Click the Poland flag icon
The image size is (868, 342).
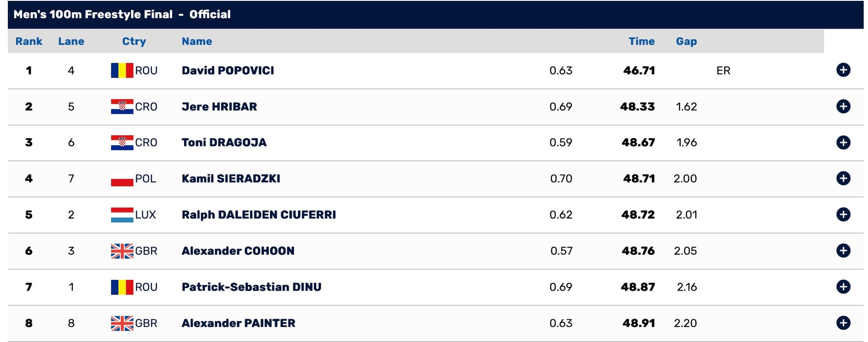coord(122,179)
